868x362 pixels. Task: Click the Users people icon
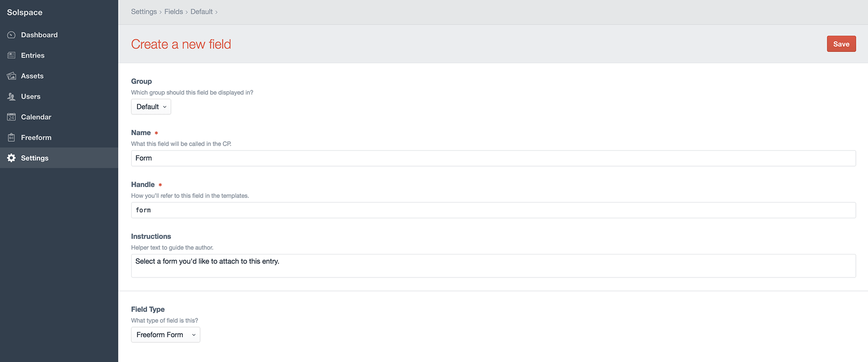(12, 97)
